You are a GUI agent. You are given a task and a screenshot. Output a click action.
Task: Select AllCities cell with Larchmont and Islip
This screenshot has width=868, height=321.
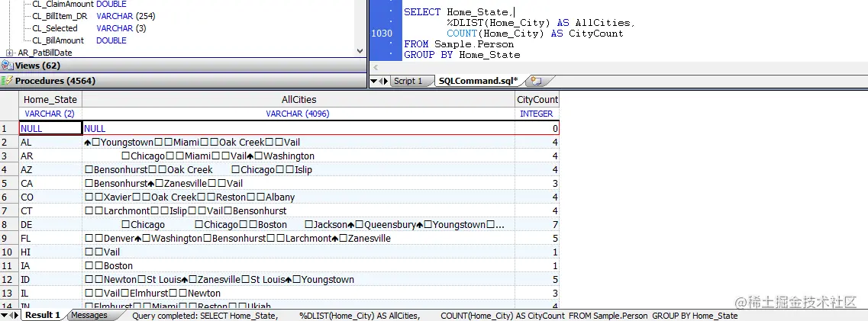coord(298,211)
